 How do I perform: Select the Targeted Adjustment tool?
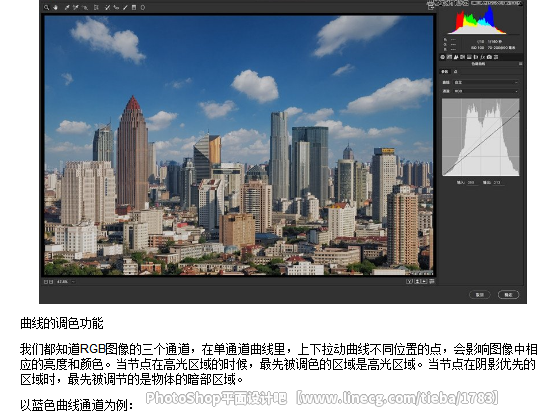pyautogui.click(x=85, y=7)
